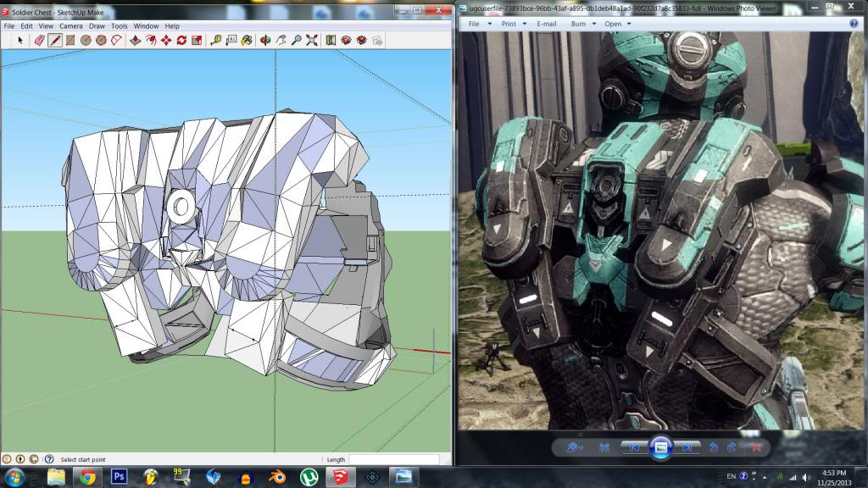Open SketchUp Help menu
The width and height of the screenshot is (868, 488).
(172, 26)
